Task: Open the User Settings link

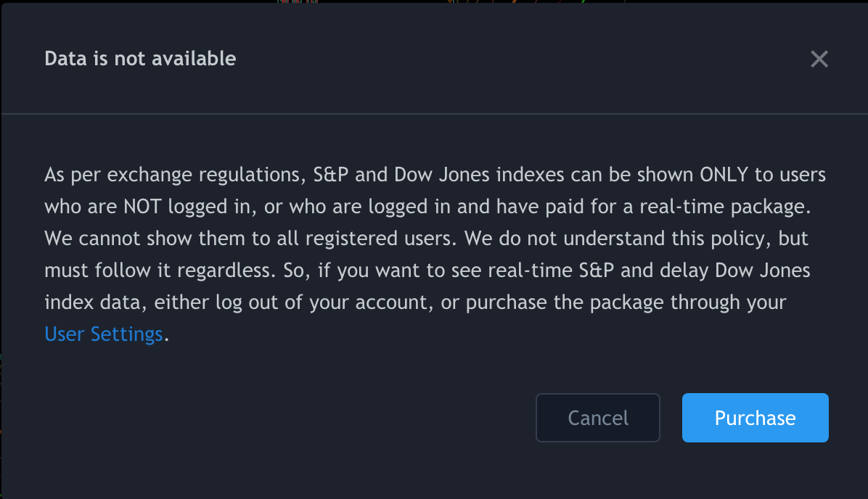Action: [104, 334]
